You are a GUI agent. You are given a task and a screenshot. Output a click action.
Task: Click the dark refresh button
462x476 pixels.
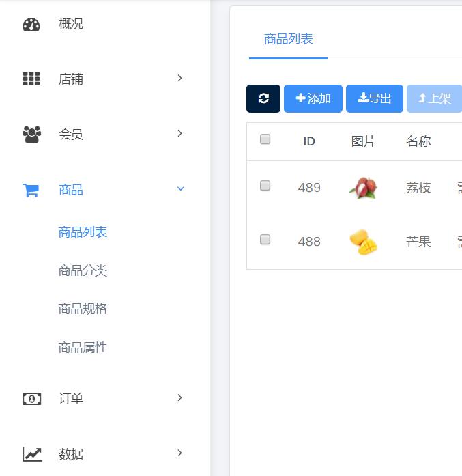pyautogui.click(x=263, y=98)
